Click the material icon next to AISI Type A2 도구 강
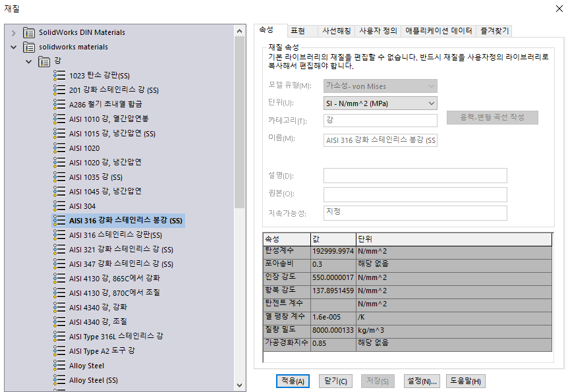The width and height of the screenshot is (568, 392). coord(59,350)
